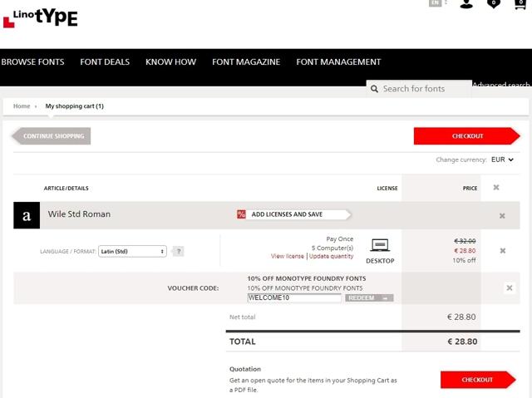Screen dimensions: 532x398
Task: Open the wishlist heart icon
Action: [x=493, y=3]
